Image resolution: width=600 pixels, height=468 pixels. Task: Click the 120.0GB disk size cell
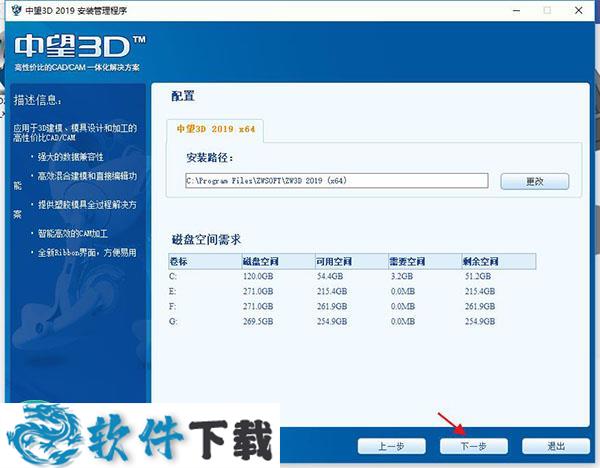tap(258, 276)
